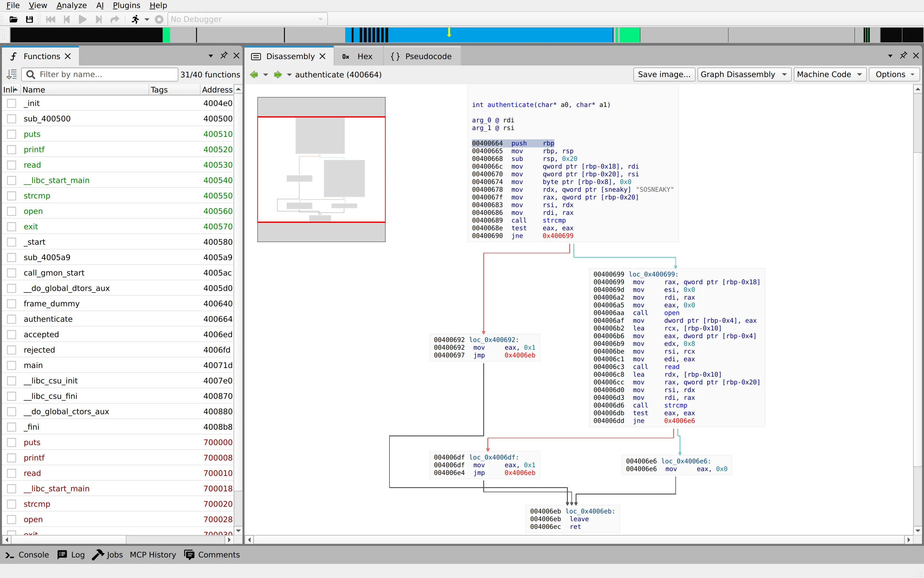Open the Comments panel
The height and width of the screenshot is (578, 924).
point(212,555)
